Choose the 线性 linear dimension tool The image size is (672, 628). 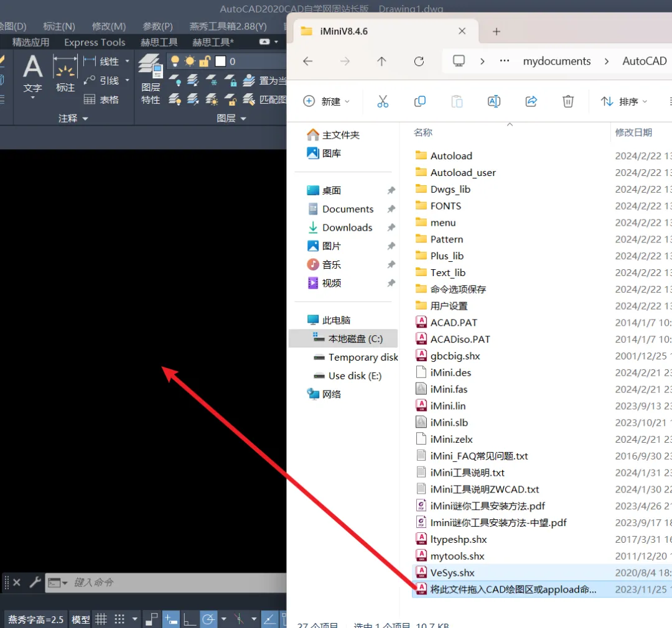pos(102,62)
